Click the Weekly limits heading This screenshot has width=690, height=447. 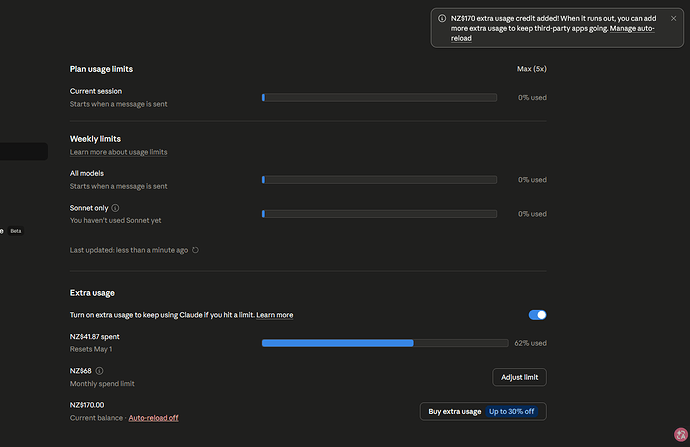click(x=95, y=139)
